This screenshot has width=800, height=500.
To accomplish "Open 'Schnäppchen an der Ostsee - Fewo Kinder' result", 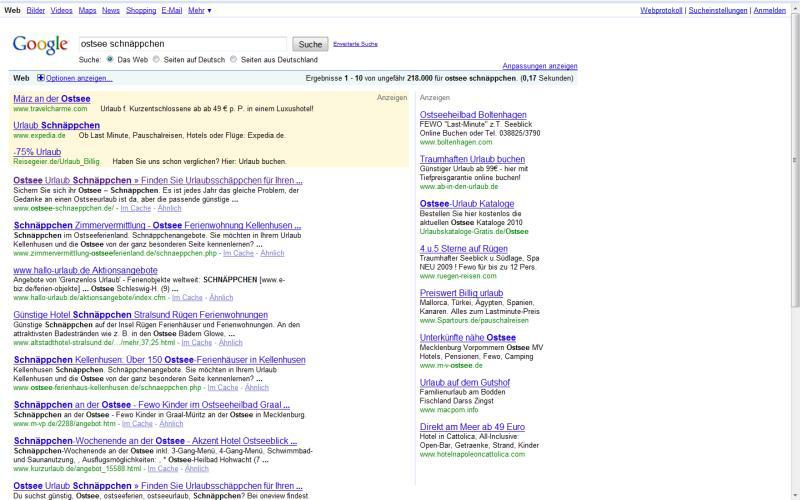I will pyautogui.click(x=152, y=405).
